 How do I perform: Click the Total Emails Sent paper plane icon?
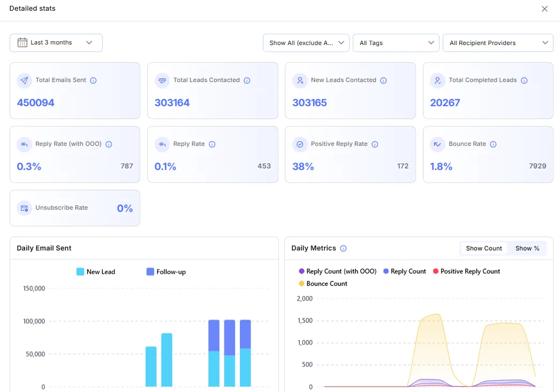(x=24, y=80)
